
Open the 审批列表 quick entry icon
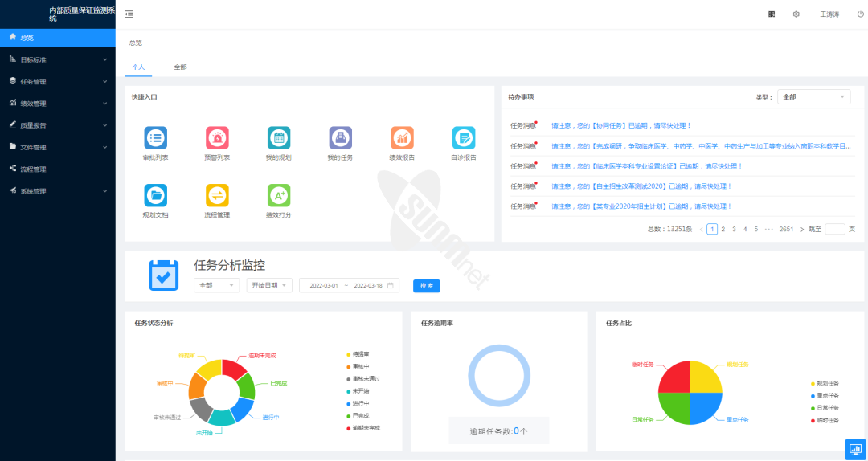point(156,138)
